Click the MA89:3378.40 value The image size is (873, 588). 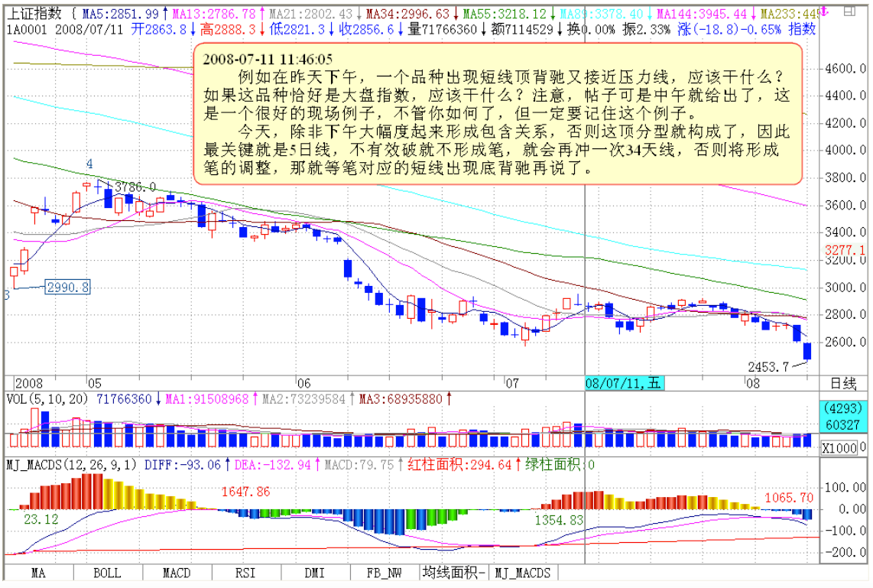(602, 13)
